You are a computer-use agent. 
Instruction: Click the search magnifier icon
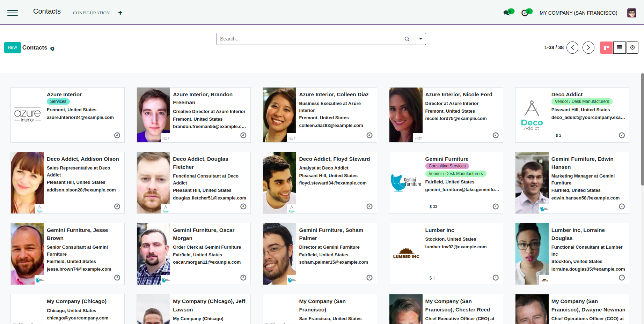click(x=407, y=39)
